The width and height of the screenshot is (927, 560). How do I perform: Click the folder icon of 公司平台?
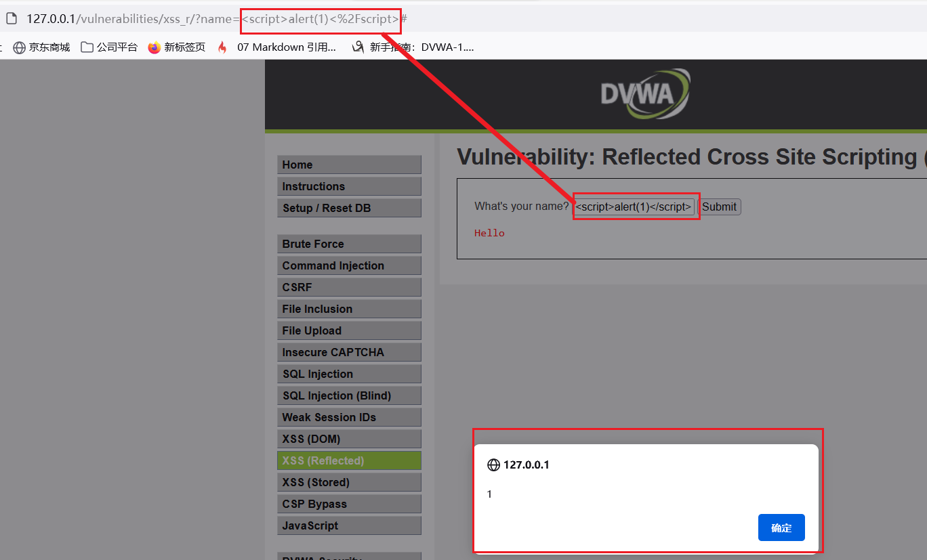click(87, 47)
